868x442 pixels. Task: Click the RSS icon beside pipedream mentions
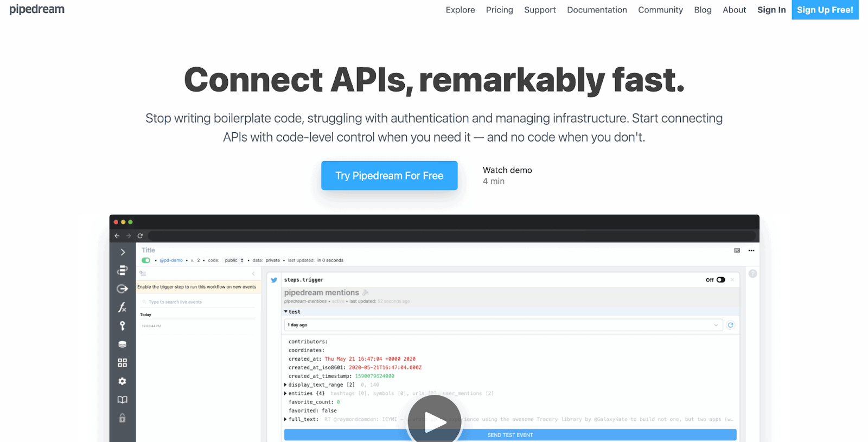tap(366, 293)
